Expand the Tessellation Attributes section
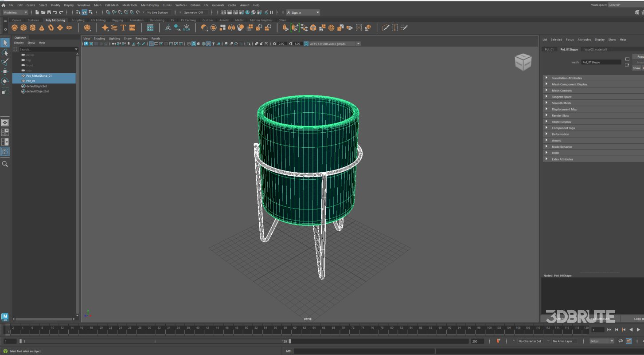 566,78
